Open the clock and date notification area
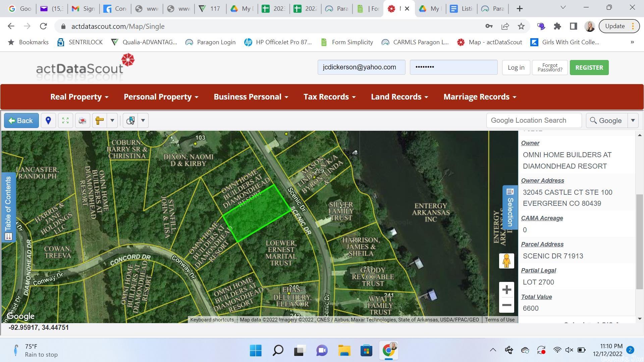 coord(612,350)
